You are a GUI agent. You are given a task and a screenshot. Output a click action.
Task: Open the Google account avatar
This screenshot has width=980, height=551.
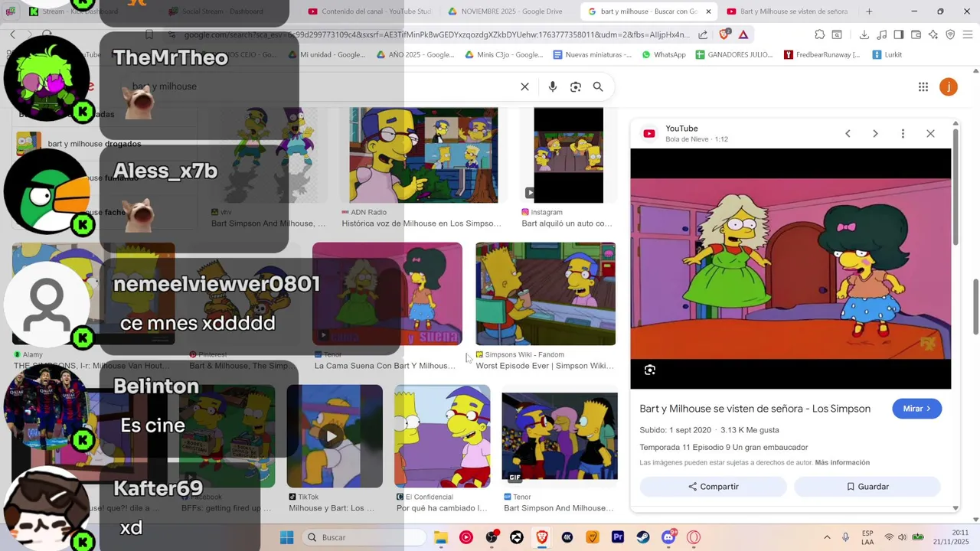[949, 87]
